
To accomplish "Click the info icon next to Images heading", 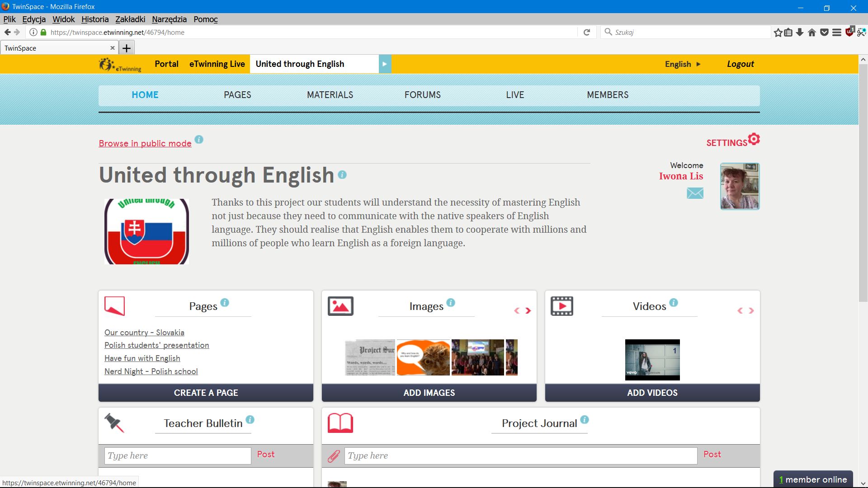I will point(451,303).
